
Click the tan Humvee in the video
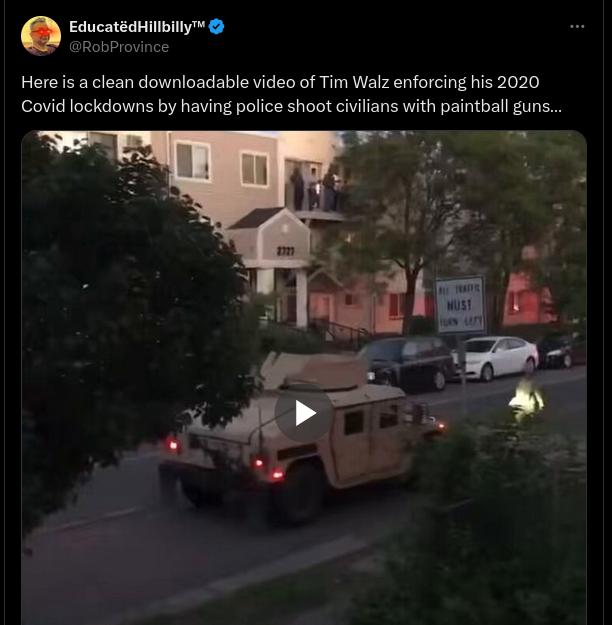coord(303,432)
